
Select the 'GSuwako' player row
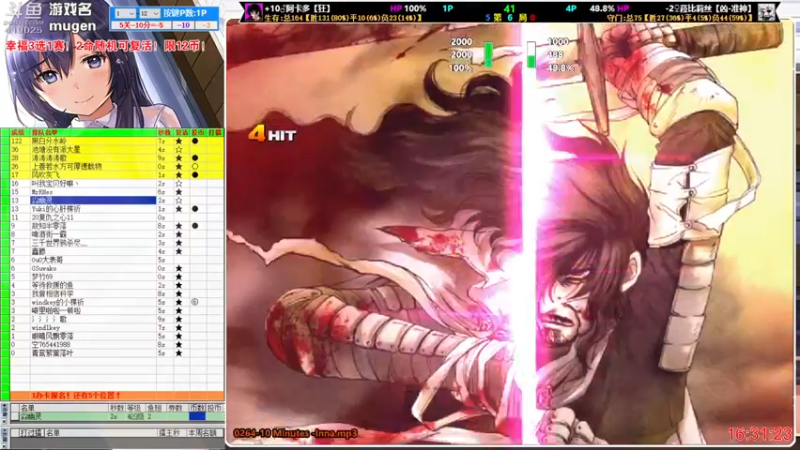point(117,268)
